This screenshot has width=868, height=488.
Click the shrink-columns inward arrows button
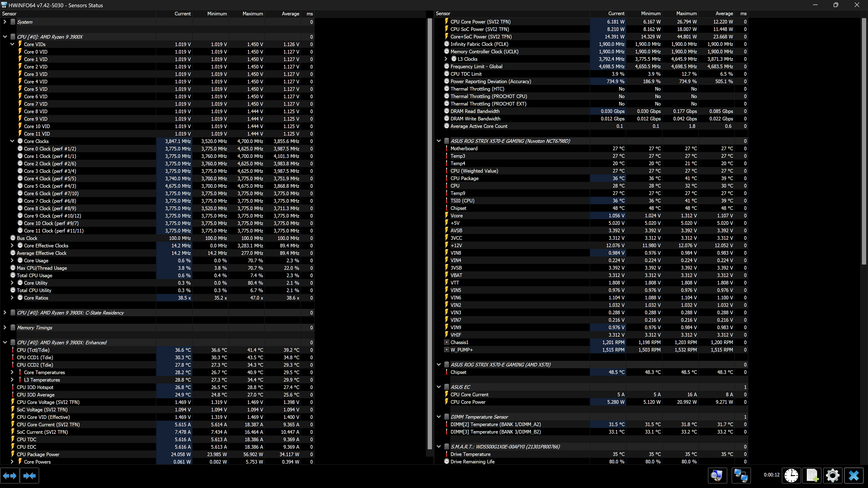[x=30, y=476]
